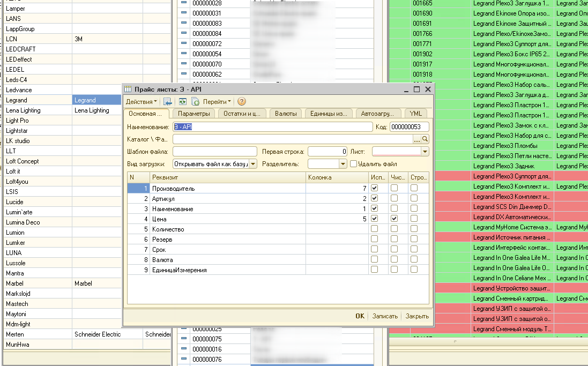Switch to the Параметры tab
The width and height of the screenshot is (588, 366).
tap(193, 114)
